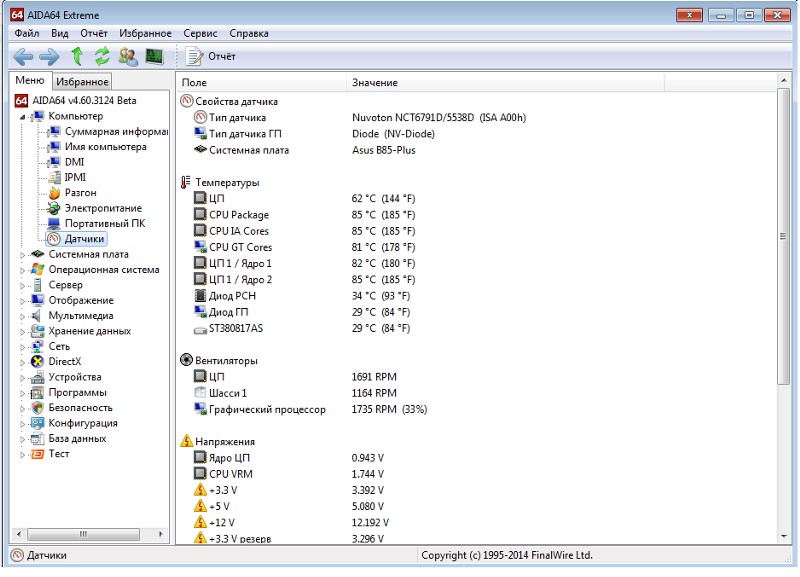Screen dimensions: 800x577
Task: Click the Тест icon in tree
Action: [37, 454]
